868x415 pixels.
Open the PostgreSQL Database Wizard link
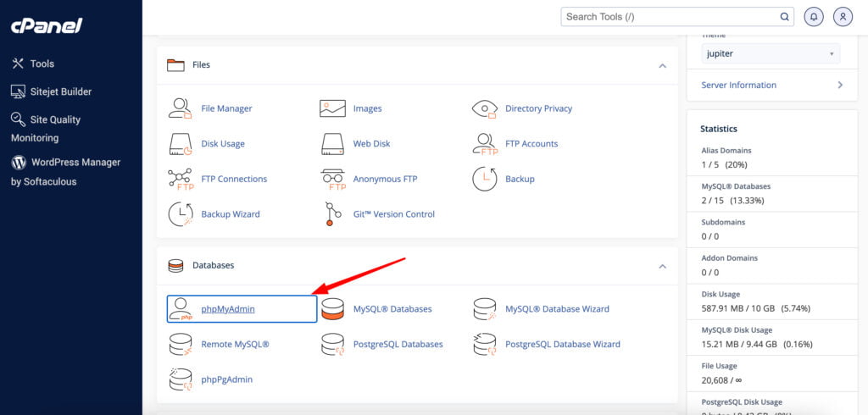(563, 344)
